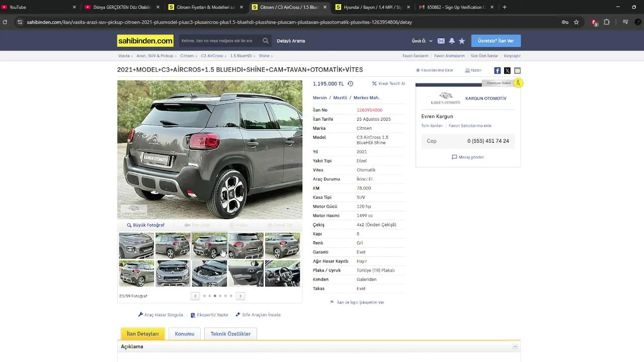Open browser extensions puzzle icon

click(x=607, y=22)
